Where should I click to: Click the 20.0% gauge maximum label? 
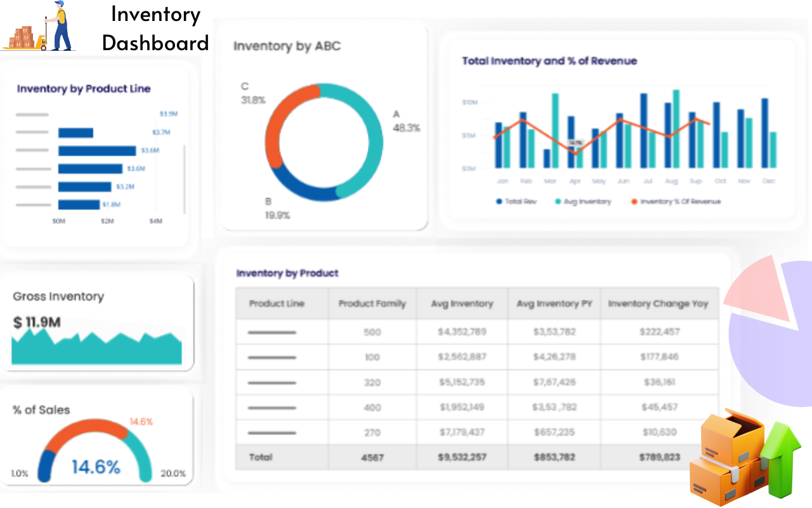click(x=173, y=474)
